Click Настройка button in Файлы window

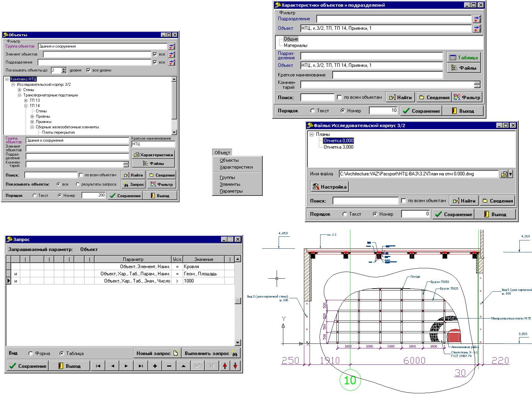pyautogui.click(x=330, y=187)
